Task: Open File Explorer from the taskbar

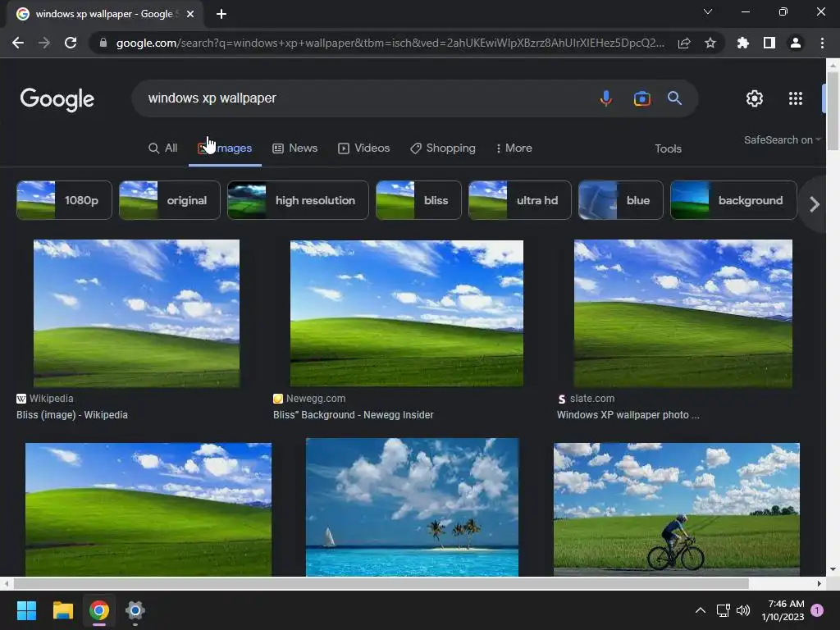Action: 62,610
